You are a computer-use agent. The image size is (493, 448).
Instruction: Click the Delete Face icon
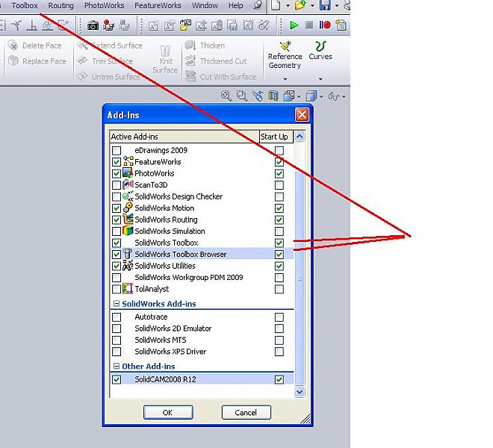[x=13, y=46]
